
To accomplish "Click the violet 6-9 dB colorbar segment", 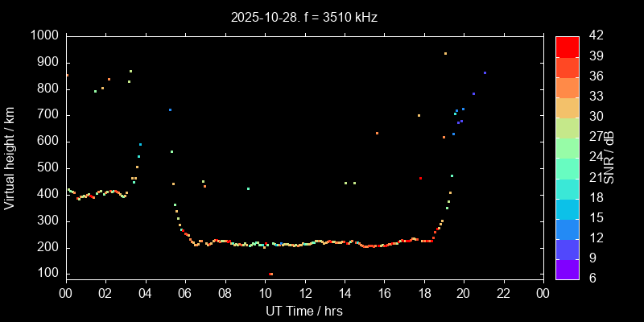I will coord(567,270).
